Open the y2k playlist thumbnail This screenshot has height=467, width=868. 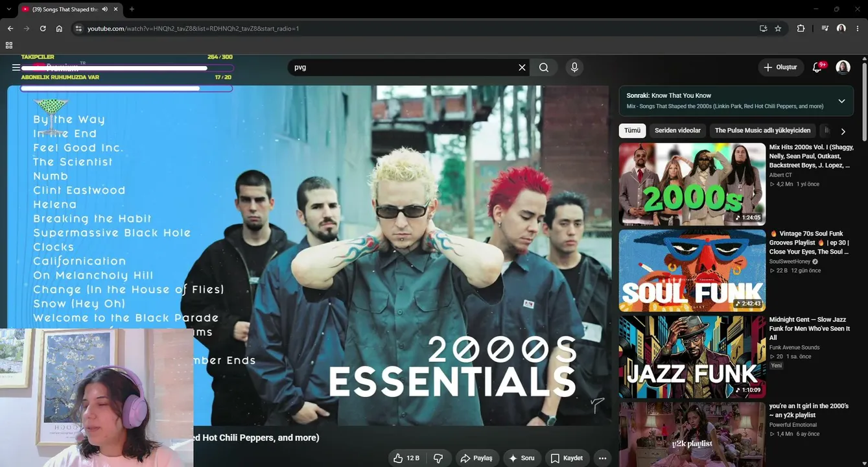pos(692,435)
